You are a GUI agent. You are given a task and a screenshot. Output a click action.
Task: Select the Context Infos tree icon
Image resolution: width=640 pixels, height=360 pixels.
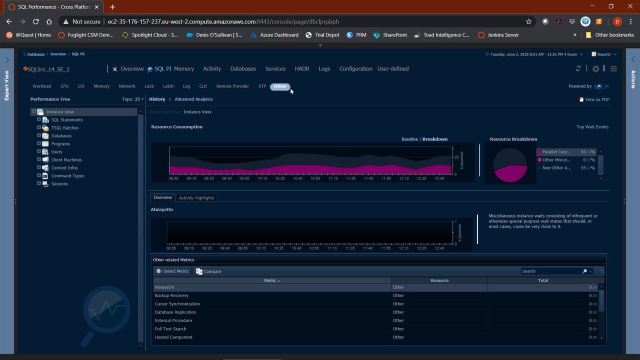[45, 168]
